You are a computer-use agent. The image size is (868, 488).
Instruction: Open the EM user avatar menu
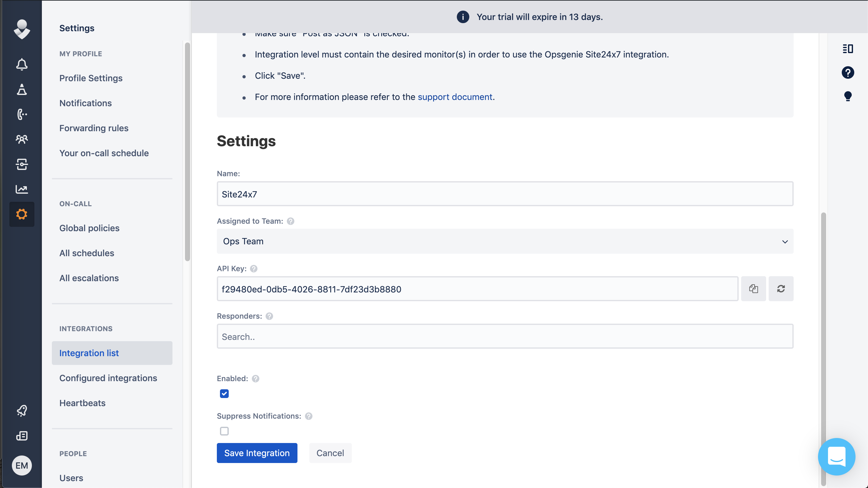[x=22, y=466]
